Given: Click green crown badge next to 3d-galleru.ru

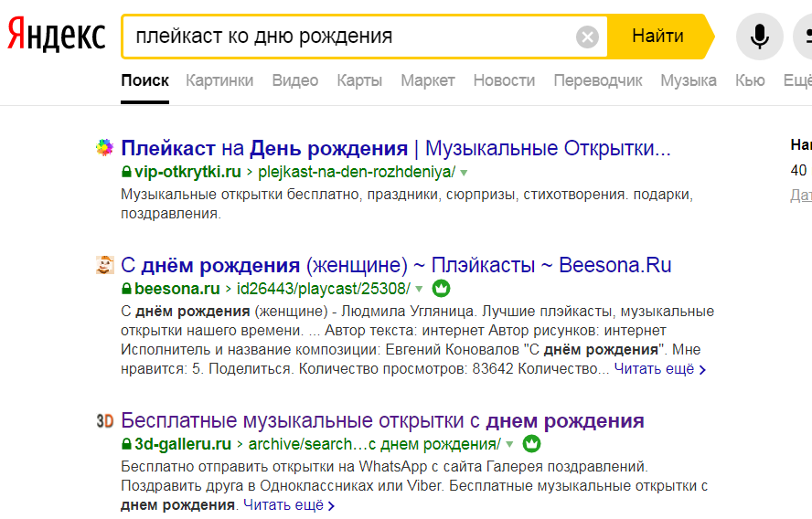Looking at the screenshot, I should 532,443.
